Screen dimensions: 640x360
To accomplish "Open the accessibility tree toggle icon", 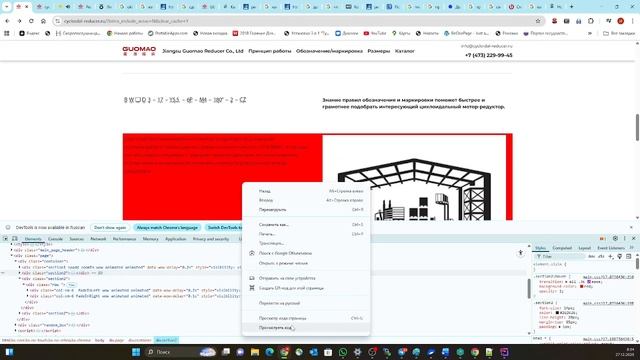I will (520, 253).
